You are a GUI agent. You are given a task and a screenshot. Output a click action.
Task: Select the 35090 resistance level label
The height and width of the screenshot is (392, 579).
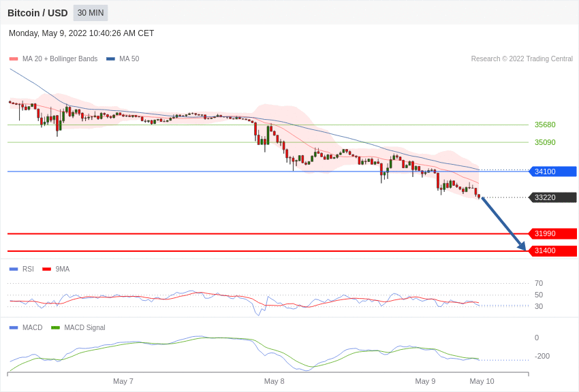point(545,142)
